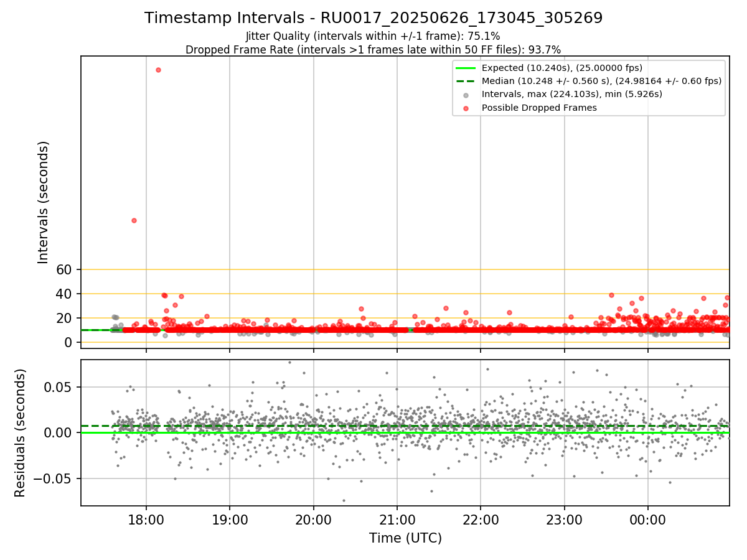Image resolution: width=747 pixels, height=560 pixels.
Task: Click the highest red outlier point near the plot top
Action: [x=158, y=70]
